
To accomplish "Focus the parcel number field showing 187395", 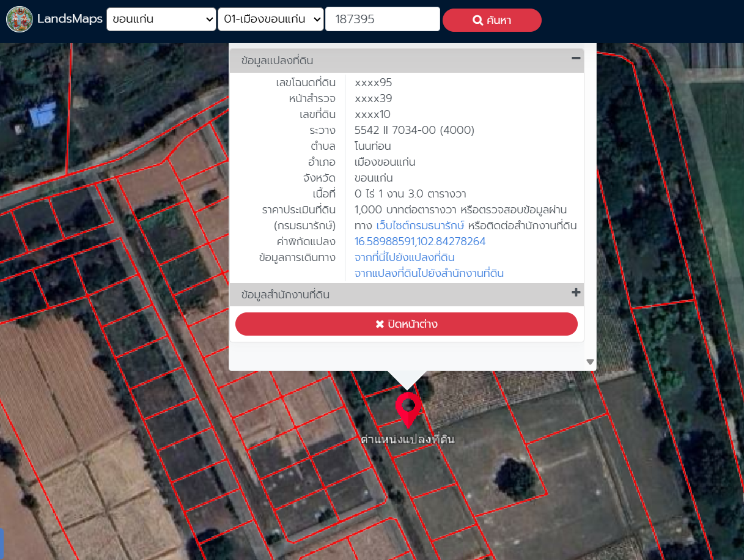I will [382, 20].
